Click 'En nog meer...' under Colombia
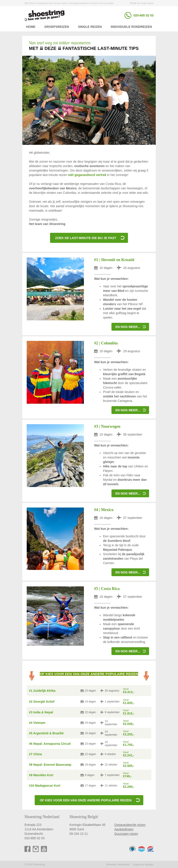Screen dimensions: 178x868 (x=130, y=410)
